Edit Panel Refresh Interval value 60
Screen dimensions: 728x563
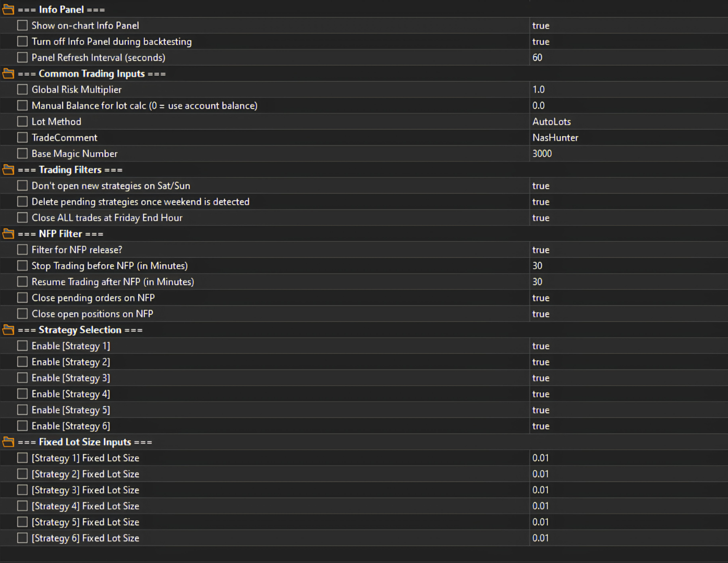coord(628,57)
